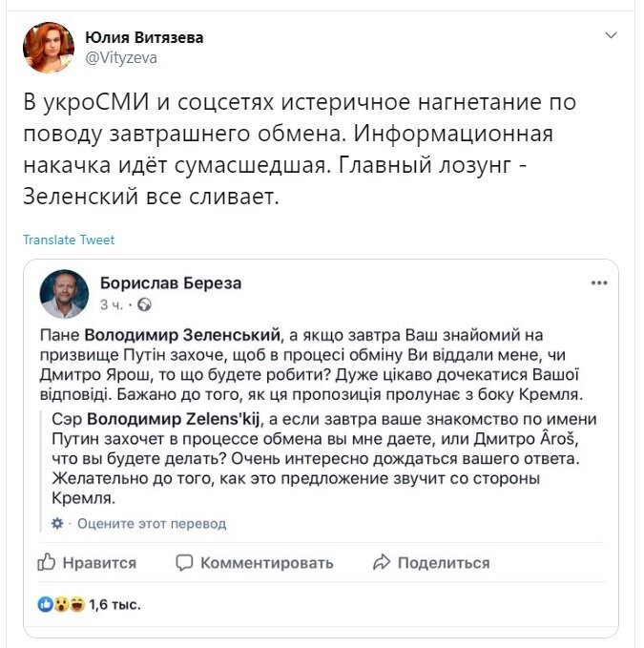Viewport: 644px width, 648px height.
Task: Open Юлия Витязева's profile picture
Action: point(49,48)
